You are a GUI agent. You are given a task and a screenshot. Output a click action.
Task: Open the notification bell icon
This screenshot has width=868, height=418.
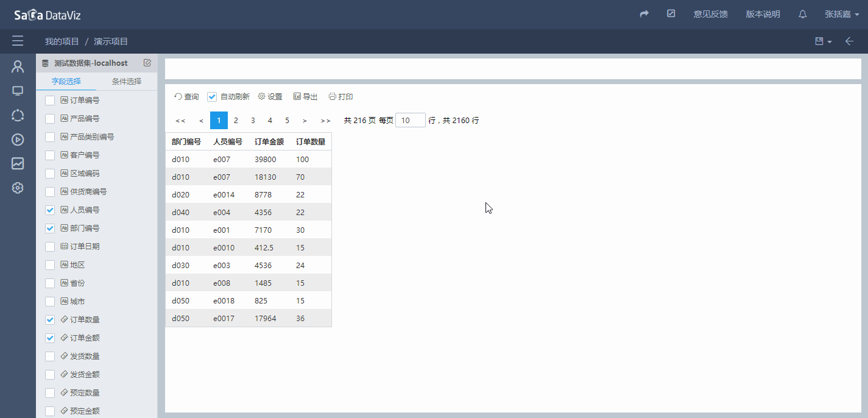tap(803, 14)
